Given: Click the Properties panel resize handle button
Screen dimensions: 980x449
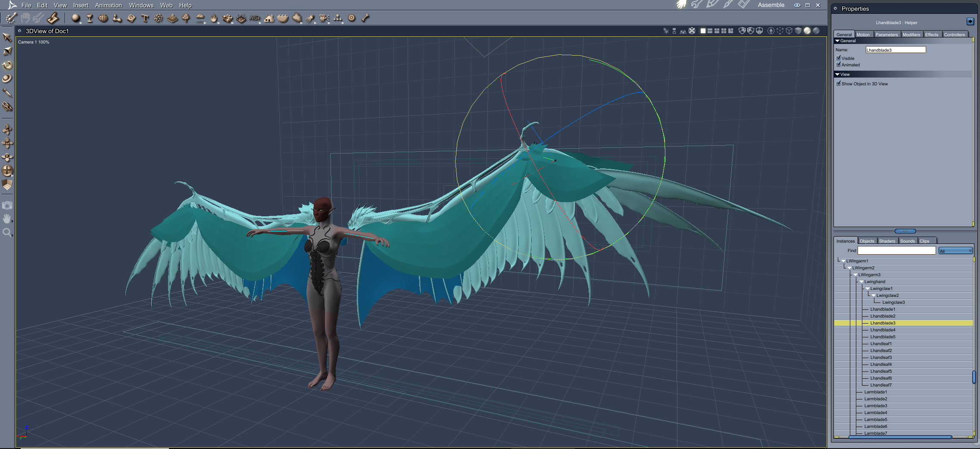Looking at the screenshot, I should coord(905,231).
